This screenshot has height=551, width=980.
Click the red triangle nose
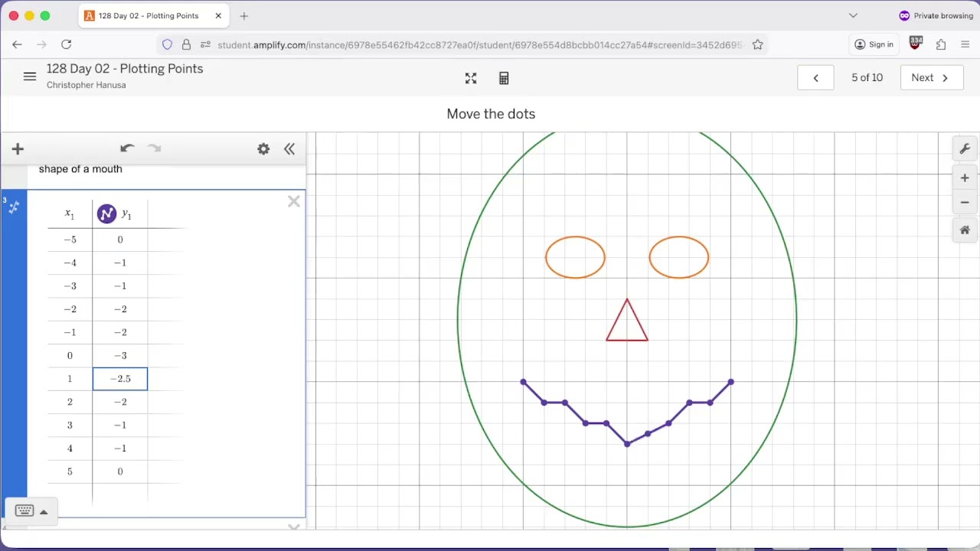pos(627,321)
